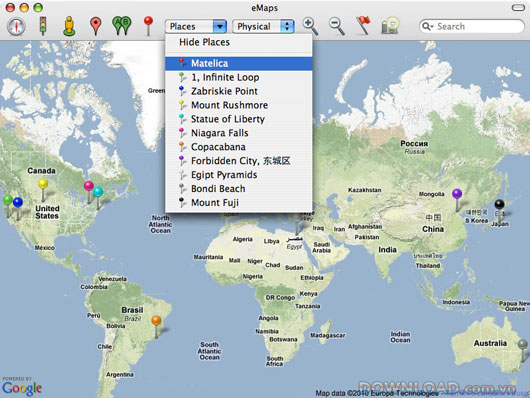This screenshot has width=530, height=398.
Task: Open the Physical map type dropdown
Action: click(x=263, y=26)
